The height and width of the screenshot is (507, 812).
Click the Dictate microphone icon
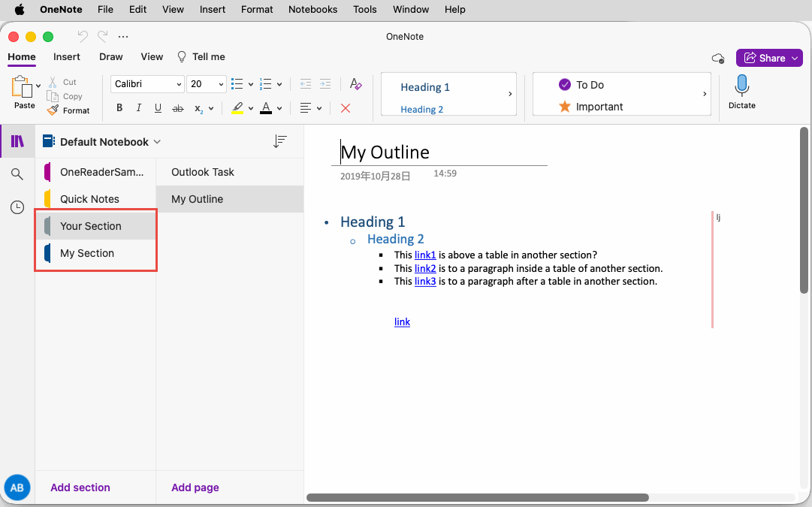point(741,86)
